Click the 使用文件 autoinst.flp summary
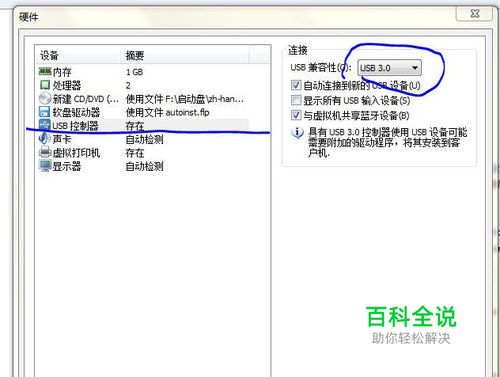Viewport: 500px width, 377px height. point(167,112)
